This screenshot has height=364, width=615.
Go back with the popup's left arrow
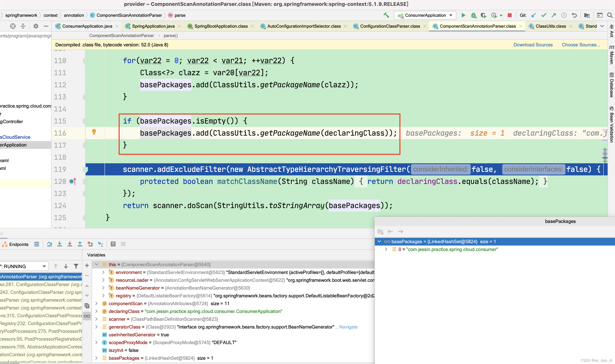pos(390,231)
